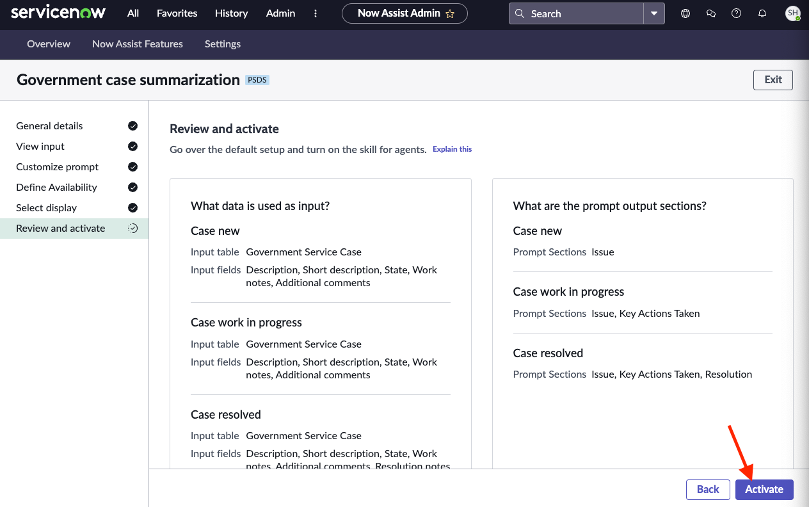Click 'Case new' heading in input card
The height and width of the screenshot is (508, 810).
(215, 231)
